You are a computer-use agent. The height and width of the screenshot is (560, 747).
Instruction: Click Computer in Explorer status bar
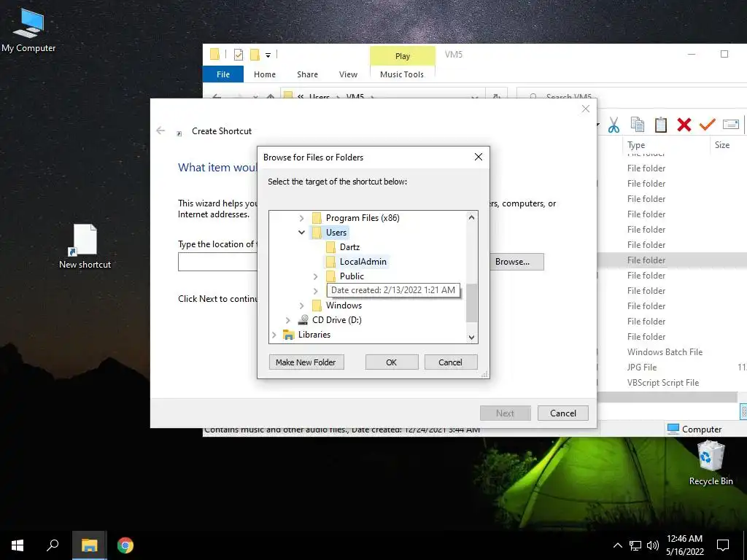(694, 429)
